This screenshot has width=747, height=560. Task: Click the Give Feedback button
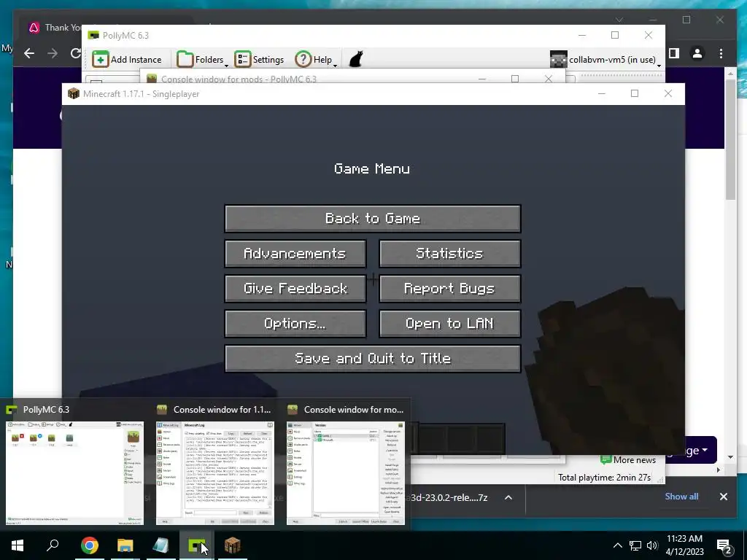295,289
